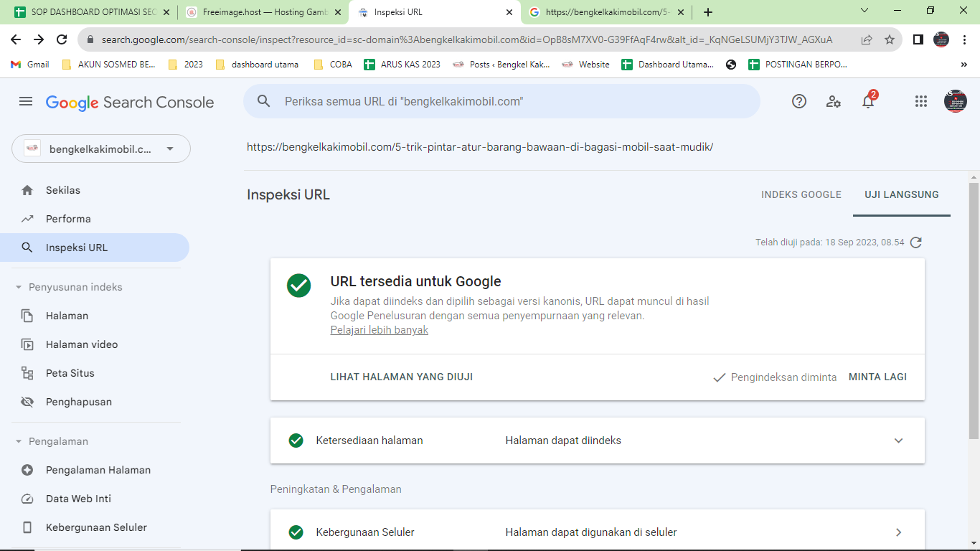Viewport: 980px width, 551px height.
Task: Open the Kebergunaan Seluler row details arrow
Action: point(898,532)
